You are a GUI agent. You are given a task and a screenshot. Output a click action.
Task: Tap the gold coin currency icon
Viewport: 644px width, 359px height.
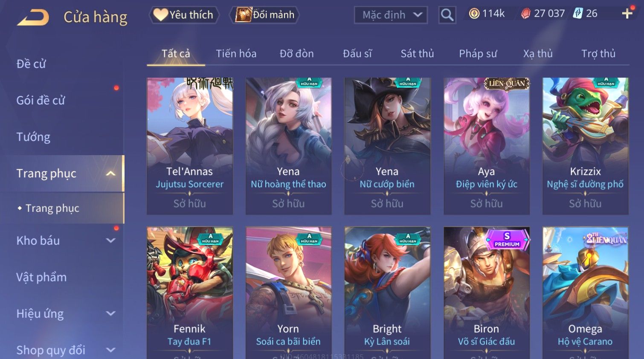pyautogui.click(x=474, y=14)
